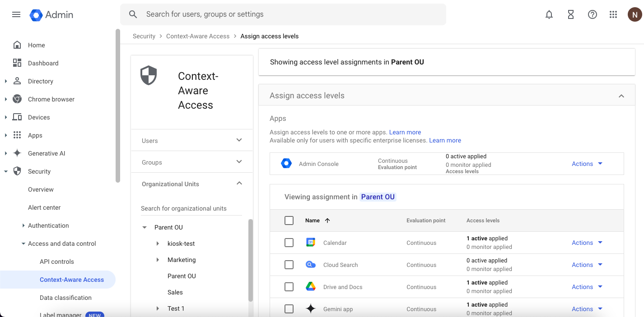Image resolution: width=644 pixels, height=317 pixels.
Task: Open Data classification in sidebar
Action: point(65,298)
